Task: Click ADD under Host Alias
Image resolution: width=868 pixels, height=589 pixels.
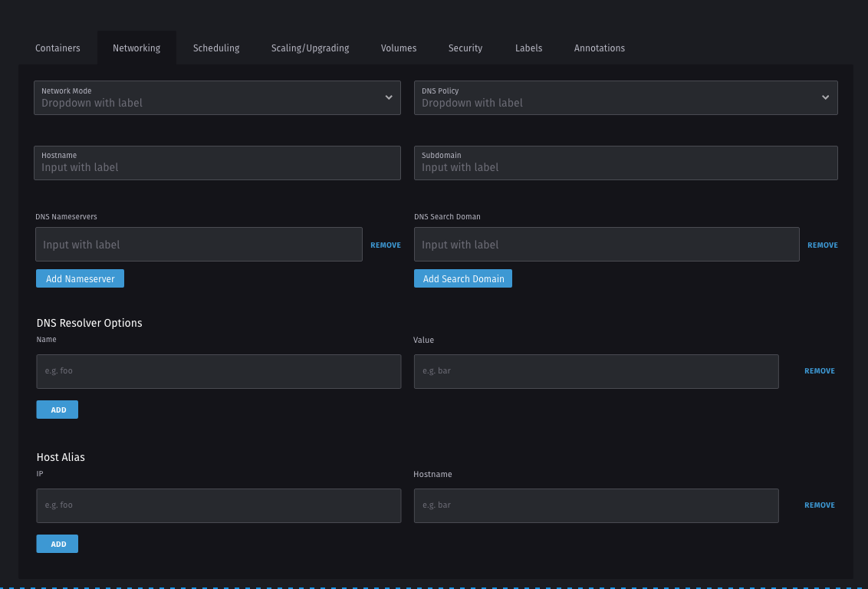Action: (x=57, y=543)
